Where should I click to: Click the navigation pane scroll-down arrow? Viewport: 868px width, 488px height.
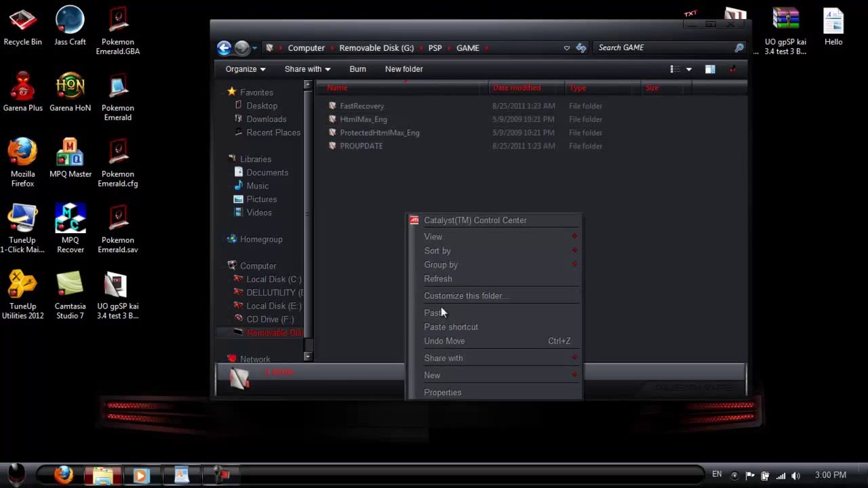308,357
